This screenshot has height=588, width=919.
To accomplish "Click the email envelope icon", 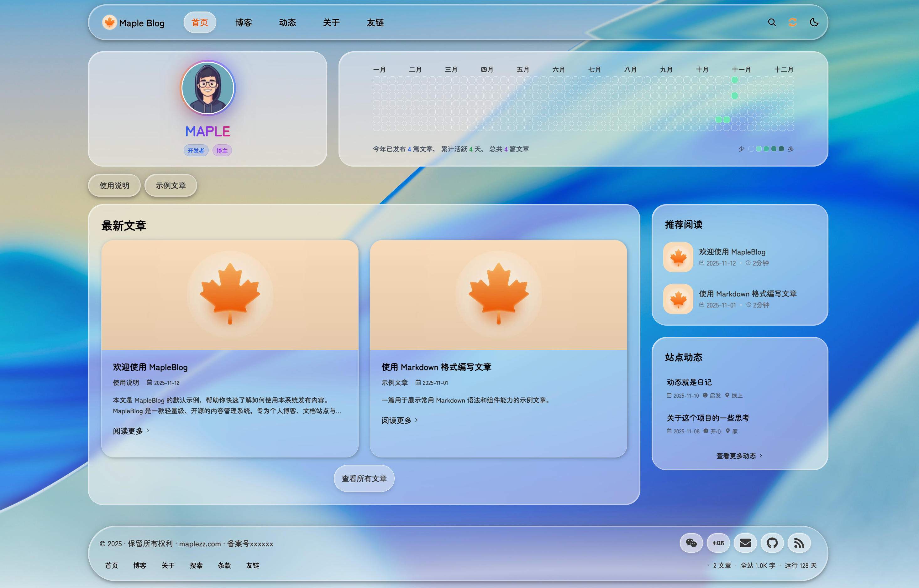I will point(745,543).
